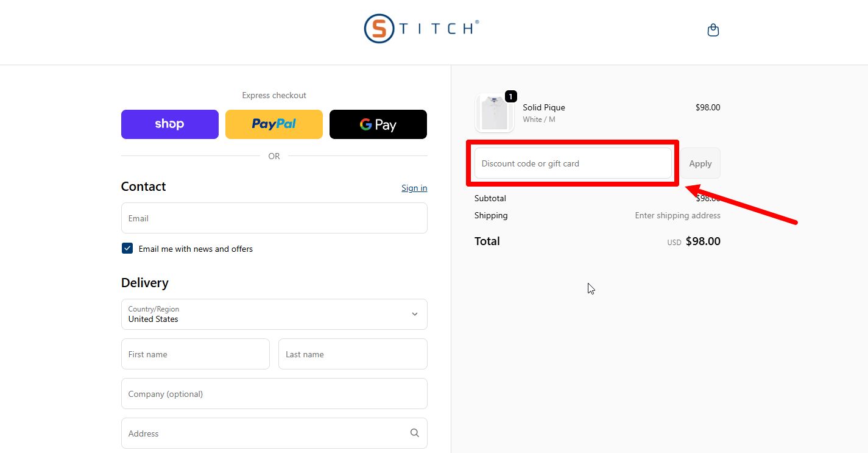
Task: Click the Solid Pique product thumbnail
Action: 494,112
